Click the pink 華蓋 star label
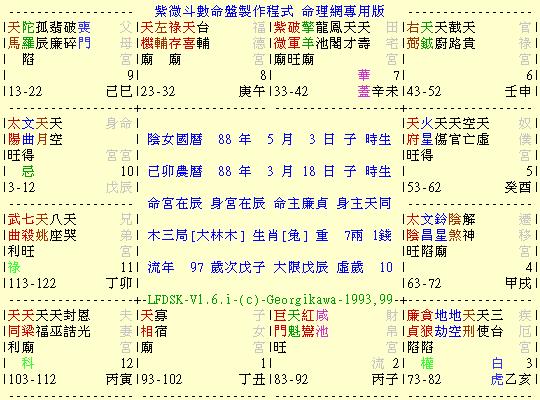The height and width of the screenshot is (400, 540). [364, 83]
